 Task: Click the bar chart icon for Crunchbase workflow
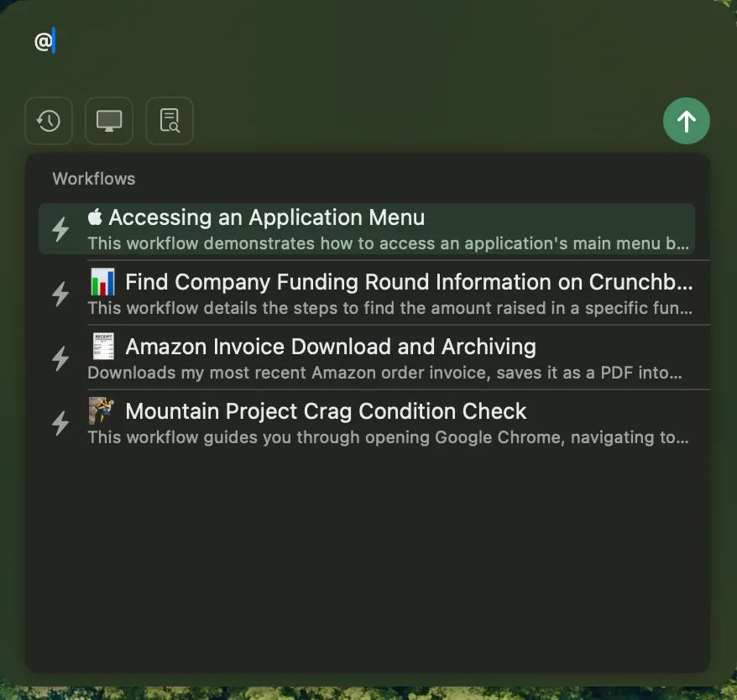(102, 281)
